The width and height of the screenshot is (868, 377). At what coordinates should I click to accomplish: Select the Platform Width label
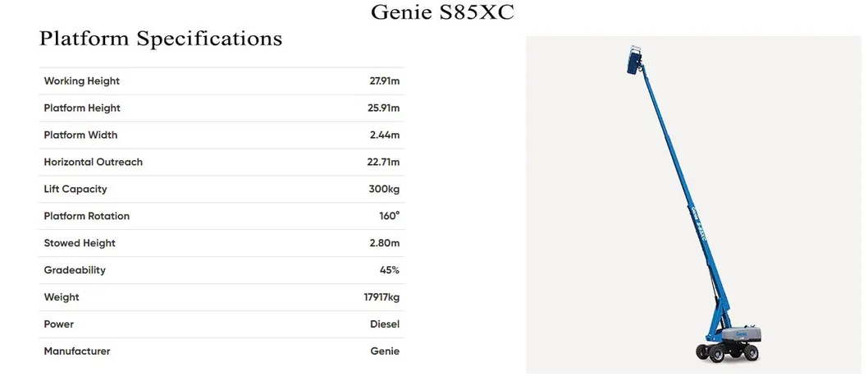click(80, 136)
